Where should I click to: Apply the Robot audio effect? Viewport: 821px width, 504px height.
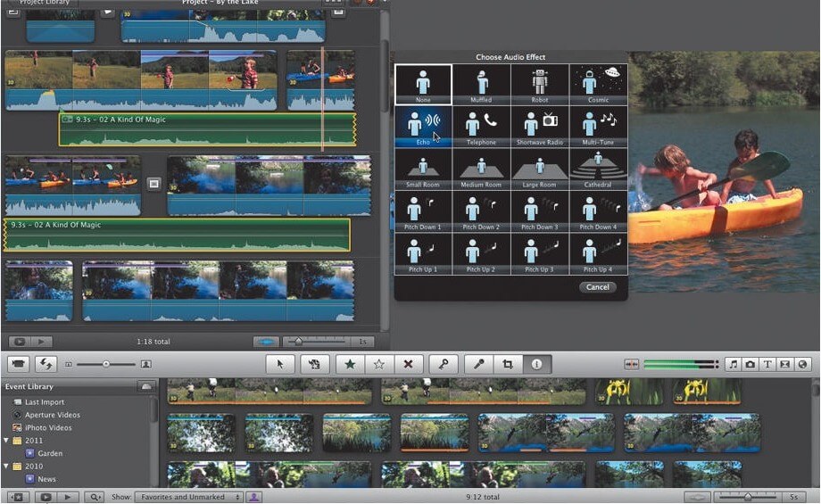click(540, 84)
